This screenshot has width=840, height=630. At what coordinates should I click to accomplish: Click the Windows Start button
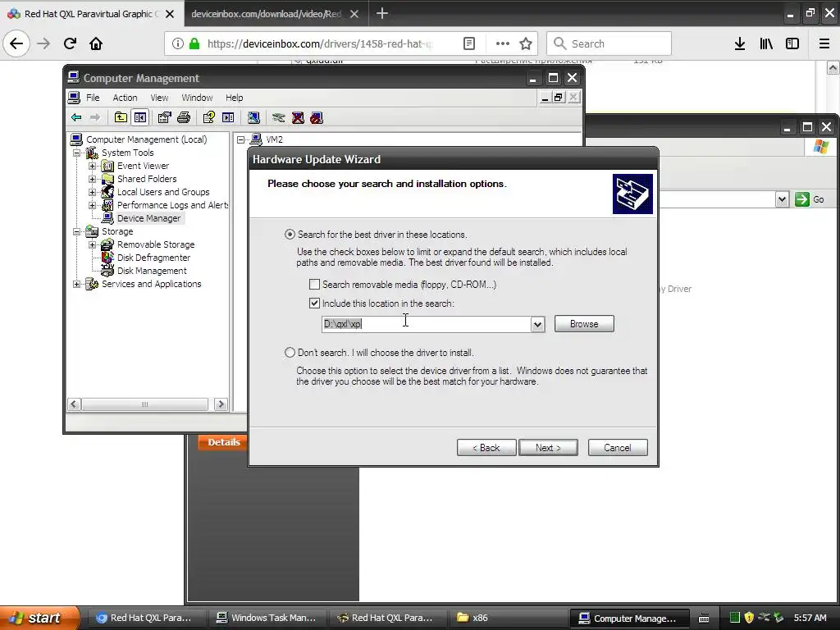[39, 618]
